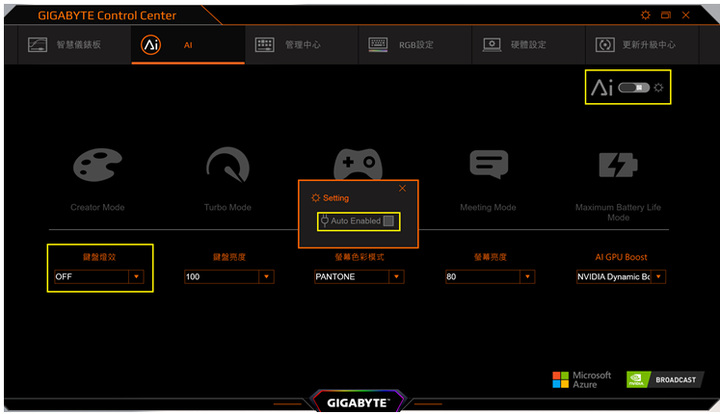Click the Creator Mode label
This screenshot has width=720, height=414.
(x=97, y=207)
